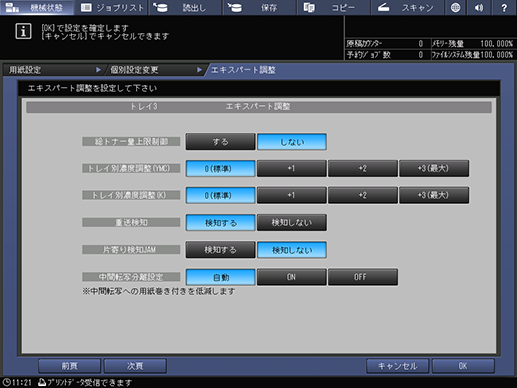Click the 総トナー量上限制御 label
This screenshot has height=388, width=517.
click(131, 141)
